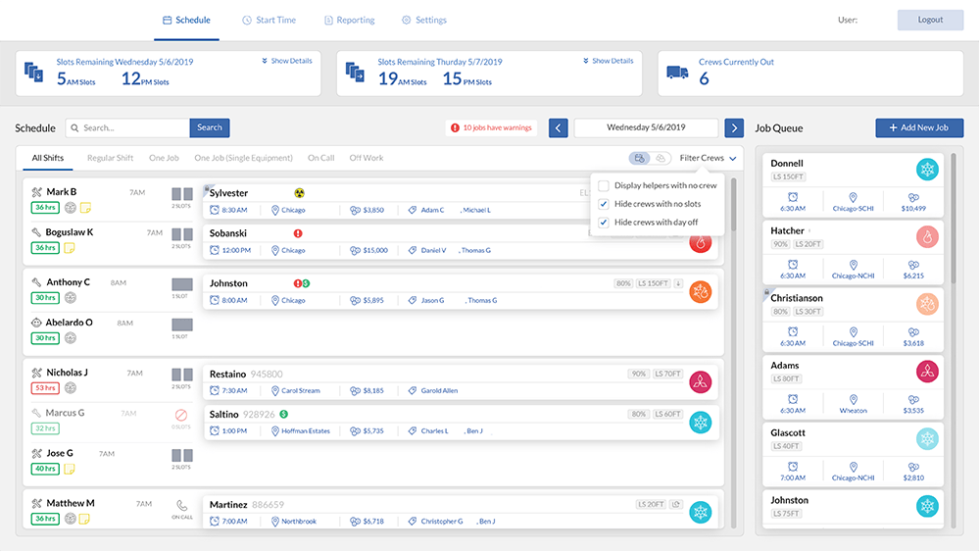
Task: Click the flame icon on Hatcher queue card
Action: coord(927,237)
